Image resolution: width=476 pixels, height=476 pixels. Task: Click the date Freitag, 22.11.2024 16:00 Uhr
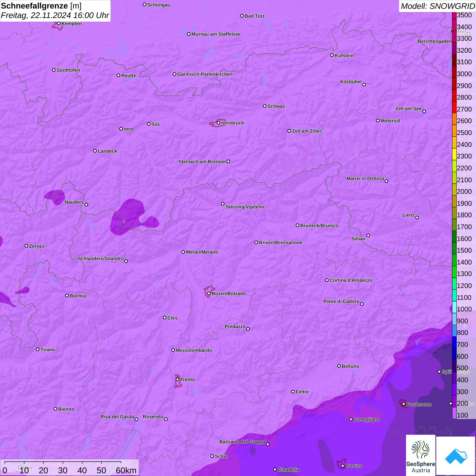[x=55, y=15]
